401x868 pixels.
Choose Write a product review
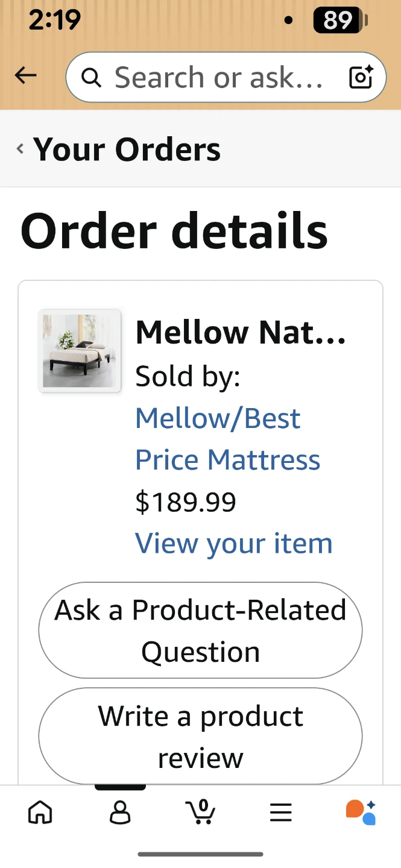tap(200, 737)
